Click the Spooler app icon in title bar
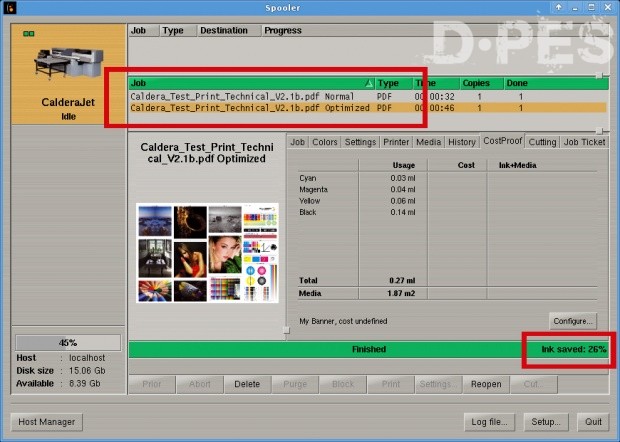 pos(9,8)
